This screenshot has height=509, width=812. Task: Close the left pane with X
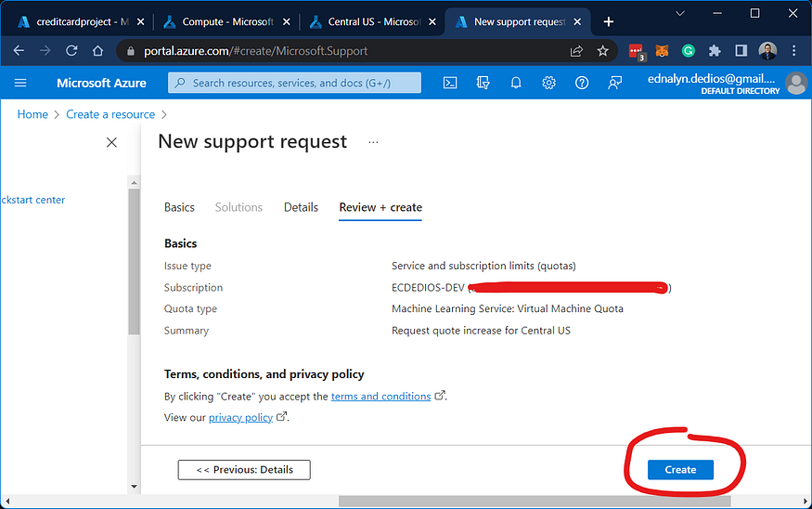click(111, 142)
